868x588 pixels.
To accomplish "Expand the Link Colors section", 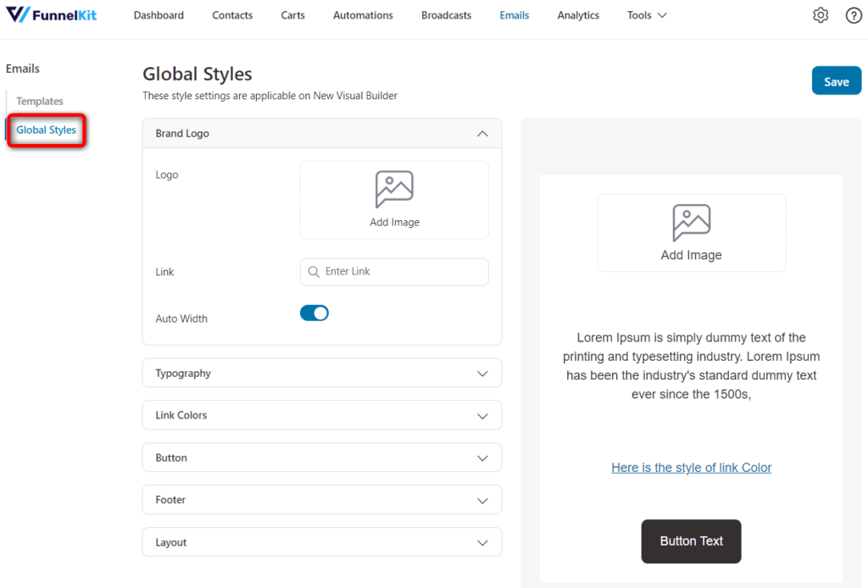I will click(322, 415).
